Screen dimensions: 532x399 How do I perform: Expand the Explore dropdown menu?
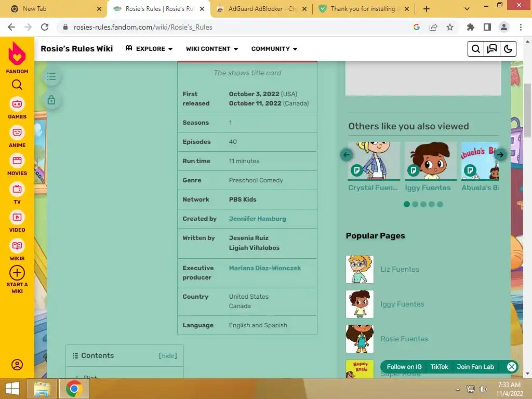pyautogui.click(x=149, y=49)
